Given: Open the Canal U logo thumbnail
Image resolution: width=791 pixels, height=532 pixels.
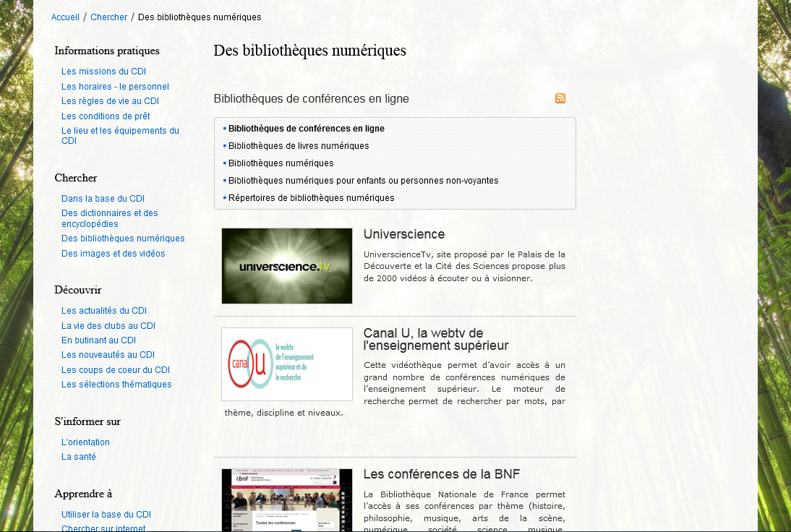Looking at the screenshot, I should pos(287,364).
